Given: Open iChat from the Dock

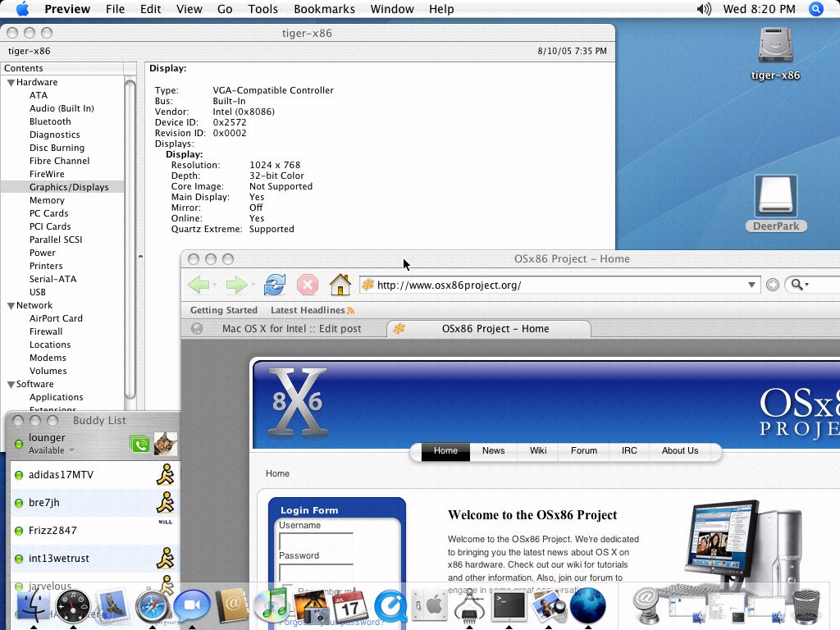Looking at the screenshot, I should point(192,606).
